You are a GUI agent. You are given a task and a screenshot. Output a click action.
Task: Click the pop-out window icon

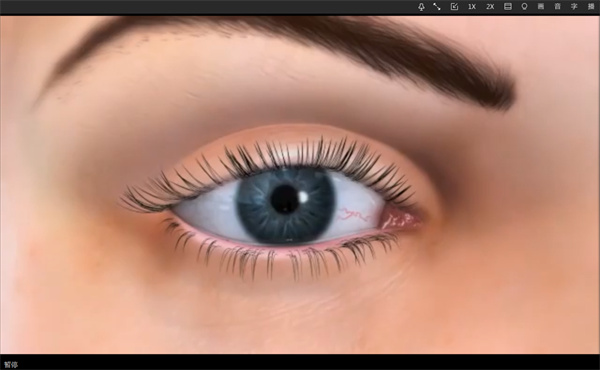454,7
